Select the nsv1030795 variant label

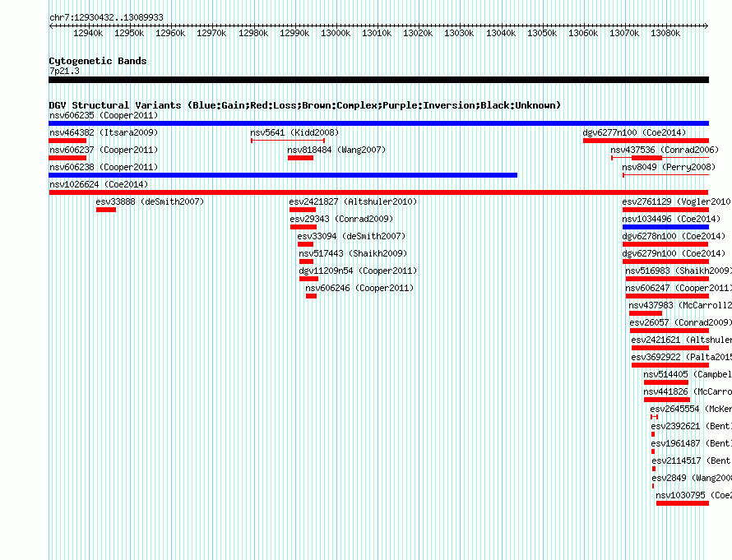(x=693, y=495)
